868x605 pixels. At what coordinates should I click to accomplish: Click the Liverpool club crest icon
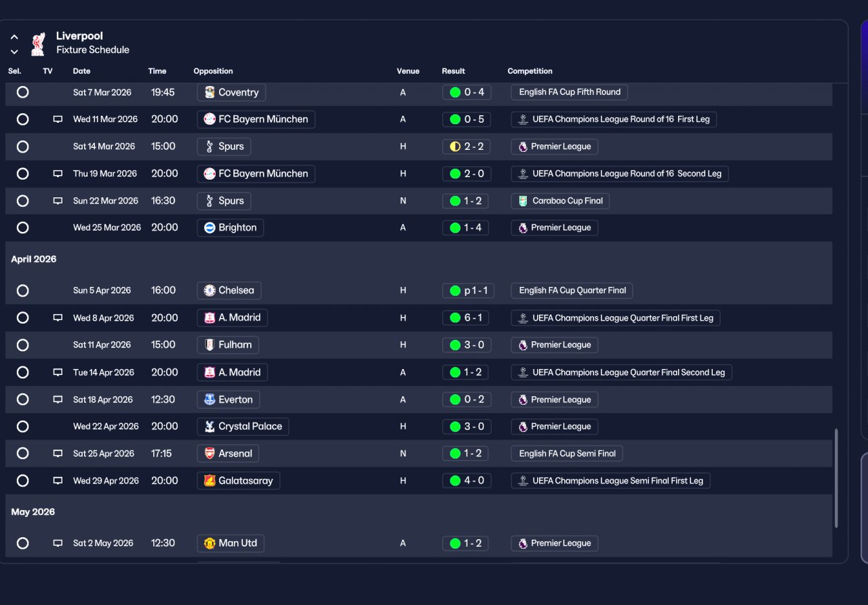click(x=38, y=43)
